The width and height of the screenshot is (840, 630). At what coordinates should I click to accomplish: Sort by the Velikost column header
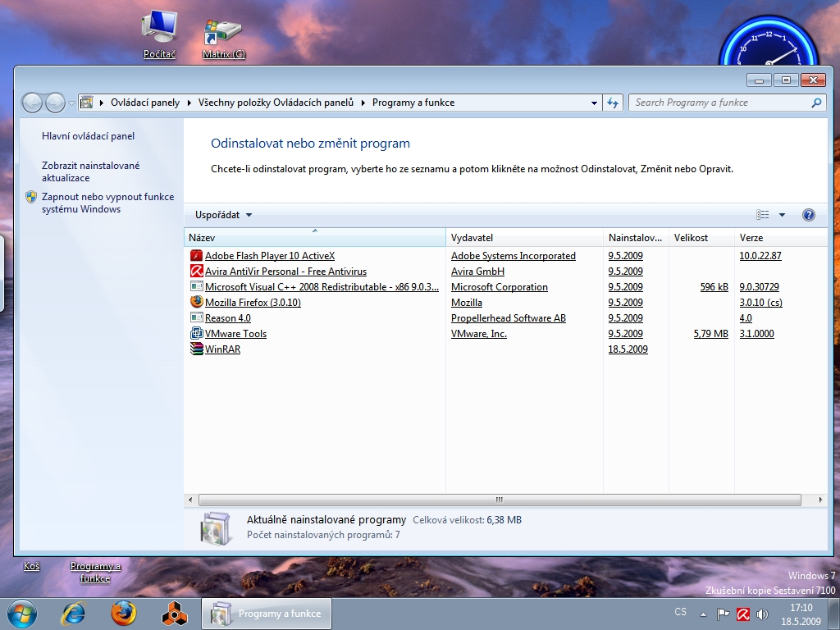pos(701,237)
